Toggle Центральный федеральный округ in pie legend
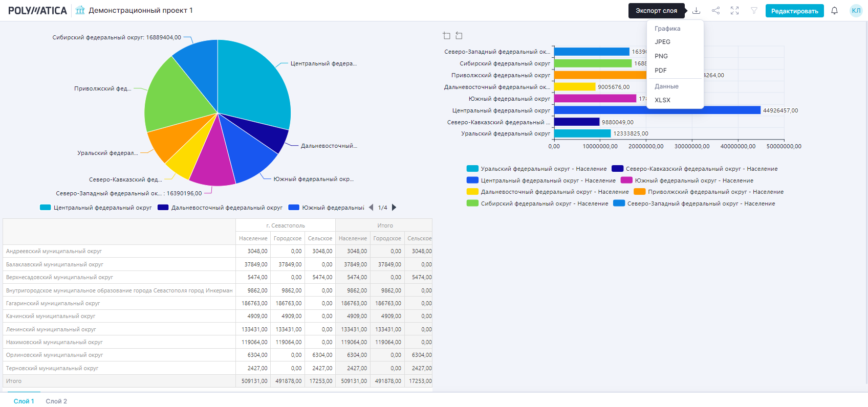Screen dimensions: 868x407 (x=96, y=208)
